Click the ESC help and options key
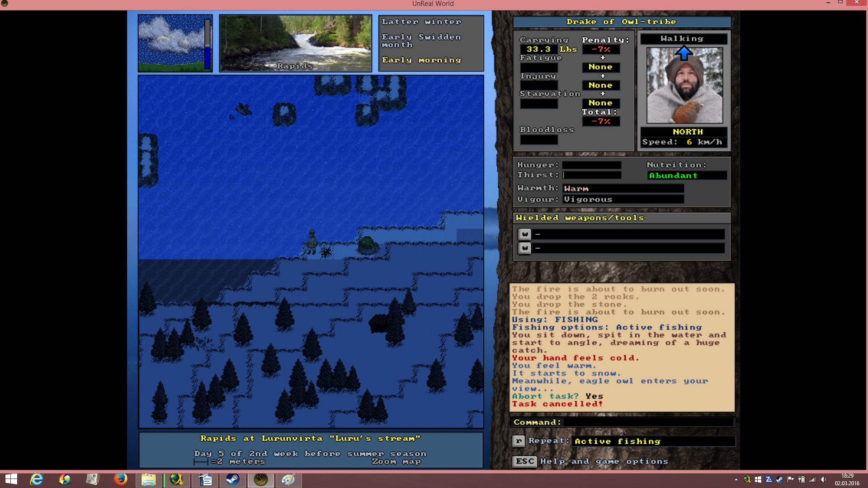 point(524,461)
